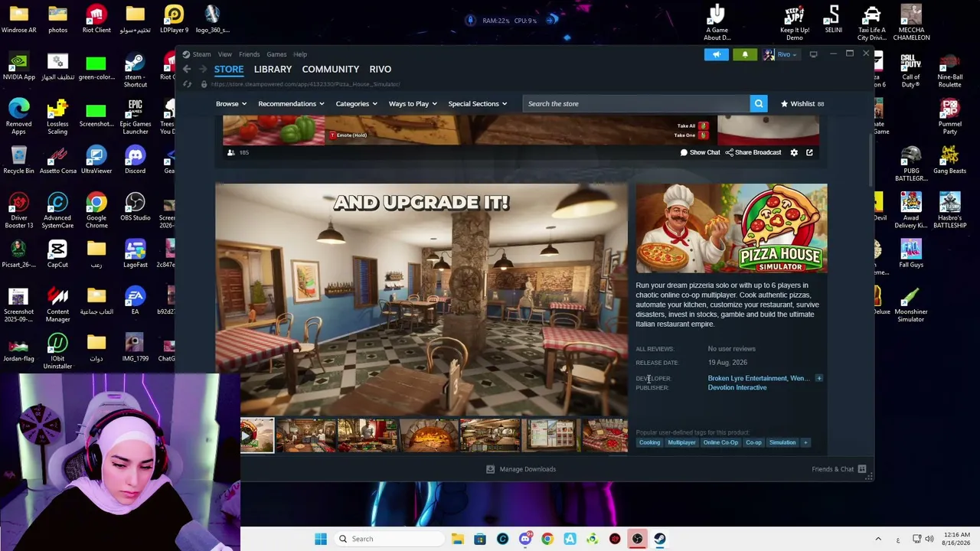Open the Friends menu
This screenshot has height=551, width=980.
pyautogui.click(x=249, y=54)
